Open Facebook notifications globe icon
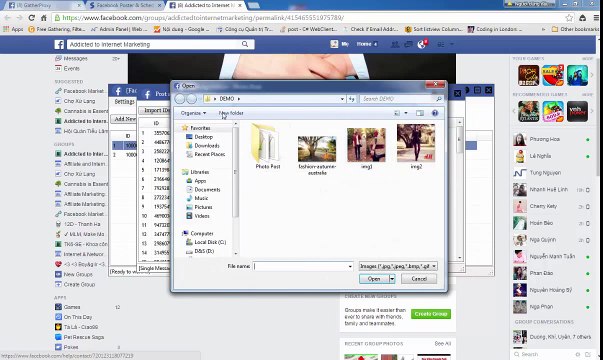This screenshot has width=603, height=360. click(421, 45)
